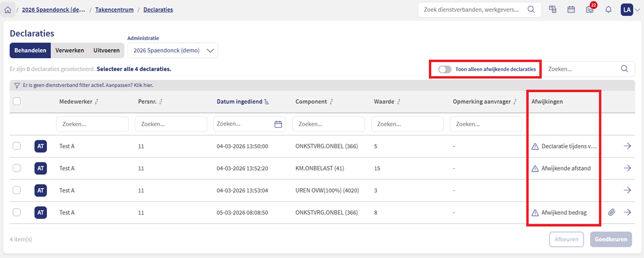This screenshot has width=644, height=258.
Task: Click the Component column search field
Action: coord(329,124)
